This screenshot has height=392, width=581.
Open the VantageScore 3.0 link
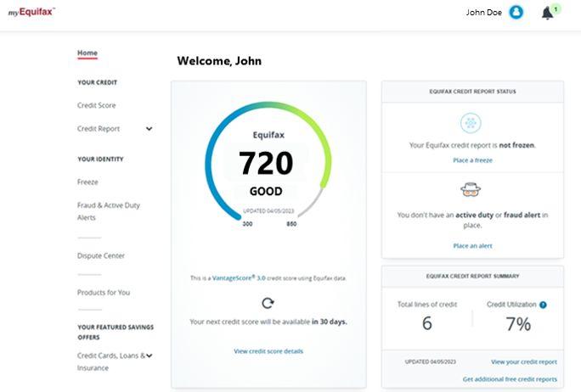pyautogui.click(x=239, y=277)
